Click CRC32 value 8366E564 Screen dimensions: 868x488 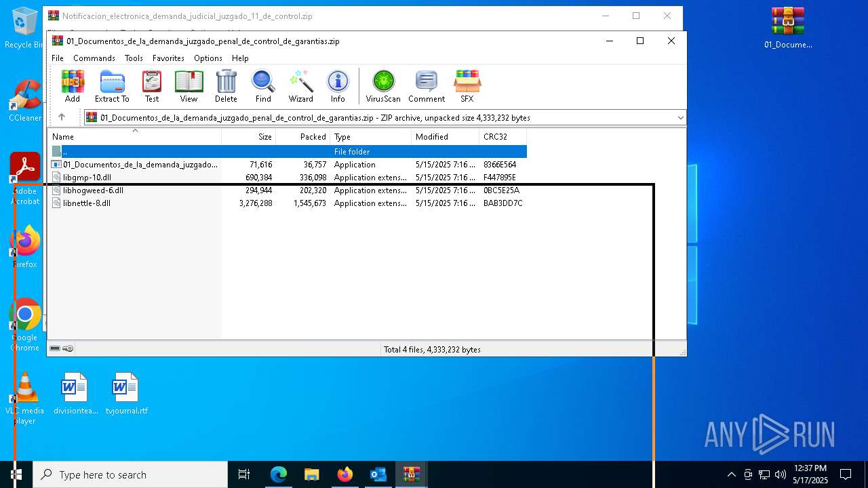click(500, 165)
